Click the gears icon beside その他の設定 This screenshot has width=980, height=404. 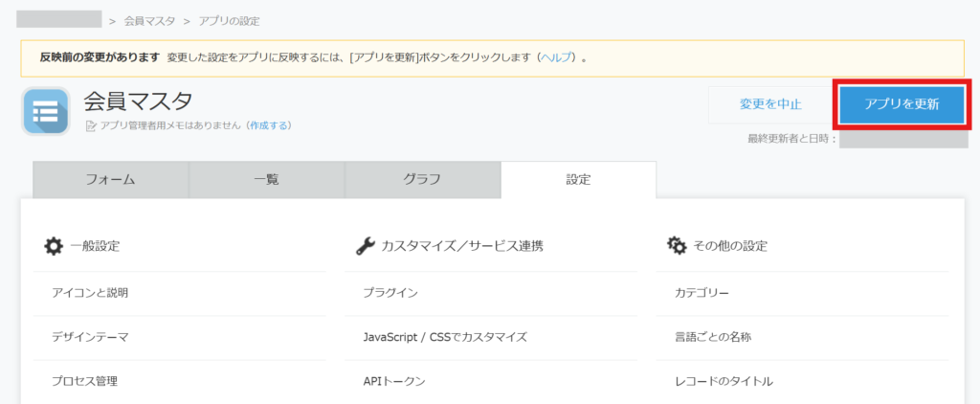(677, 246)
